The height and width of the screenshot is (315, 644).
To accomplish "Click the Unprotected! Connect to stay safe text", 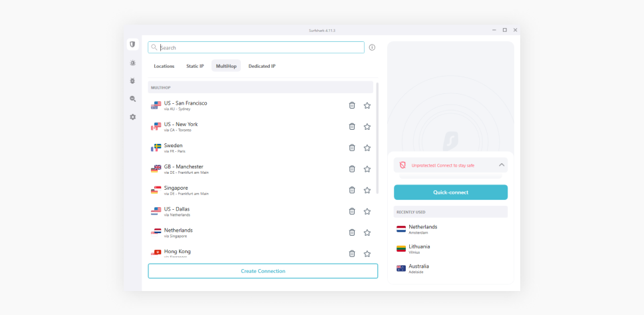I will [x=443, y=165].
